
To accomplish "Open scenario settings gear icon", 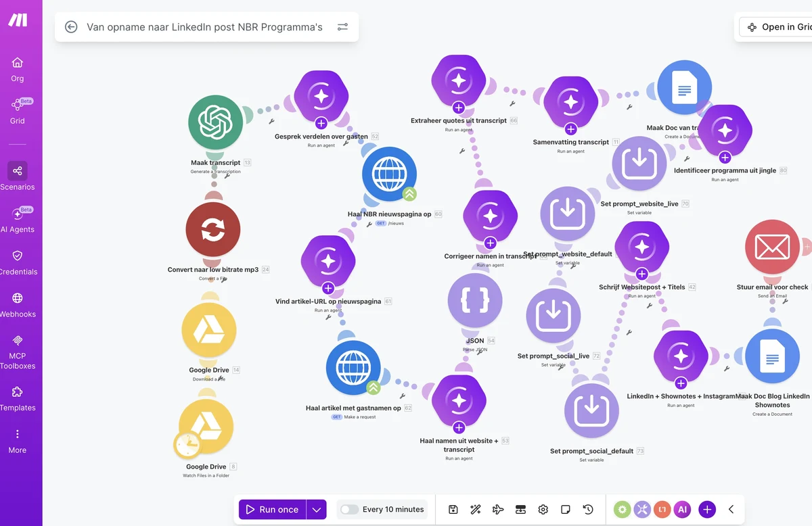I will [543, 510].
